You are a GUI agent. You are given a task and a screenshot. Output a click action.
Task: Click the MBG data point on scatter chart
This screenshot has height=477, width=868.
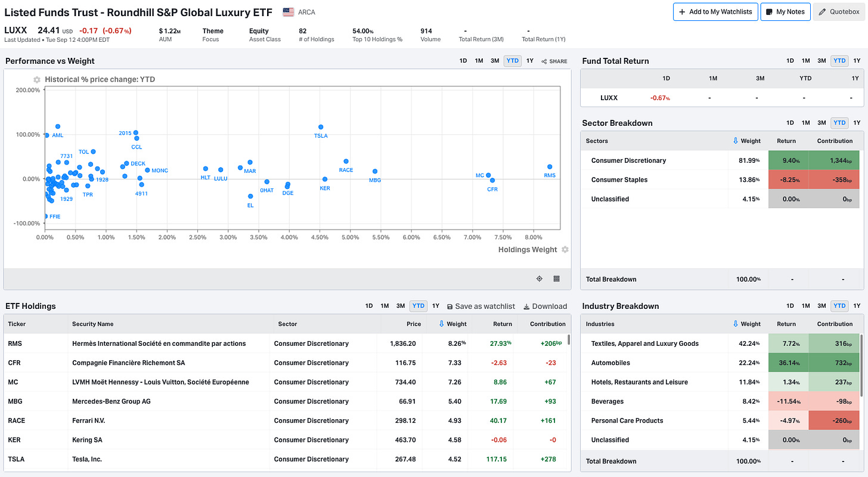point(375,172)
